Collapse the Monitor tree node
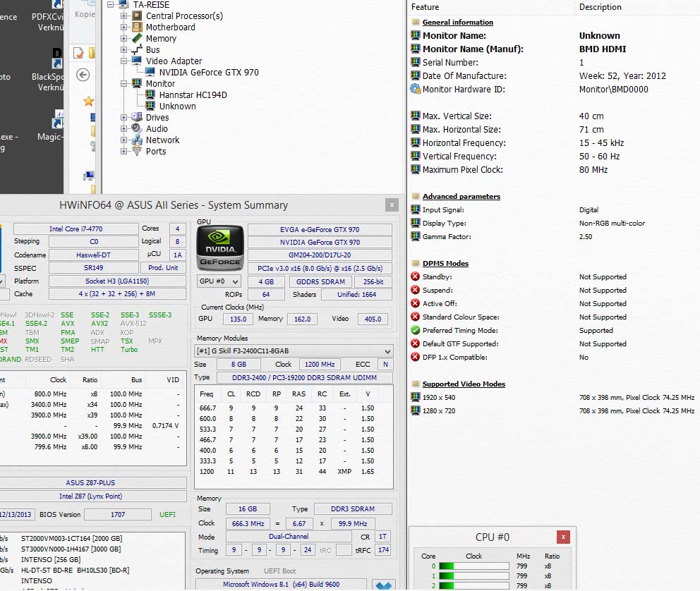 [x=123, y=83]
